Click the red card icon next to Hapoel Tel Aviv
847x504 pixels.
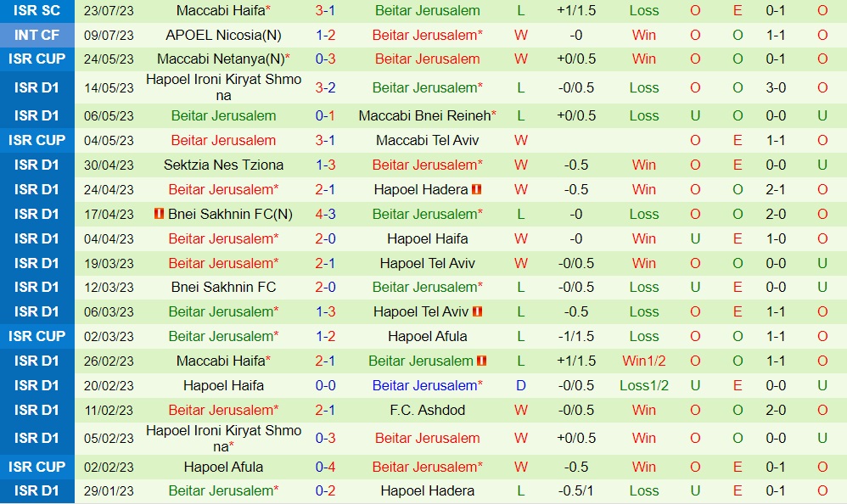point(478,312)
